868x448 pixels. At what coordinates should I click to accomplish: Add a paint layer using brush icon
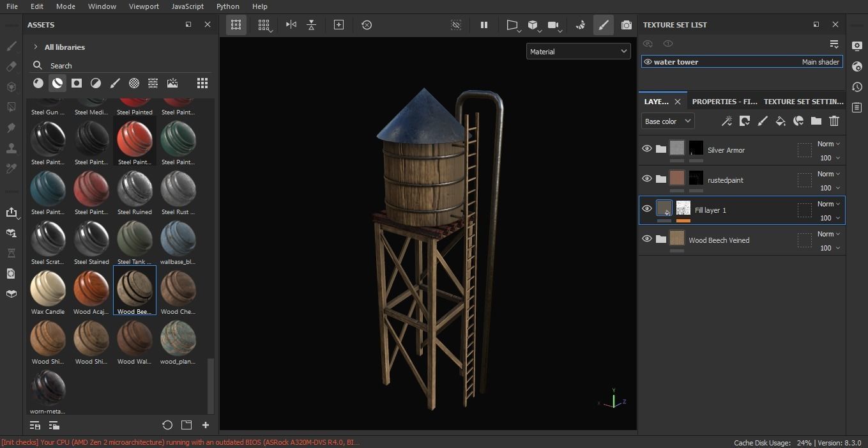point(763,121)
